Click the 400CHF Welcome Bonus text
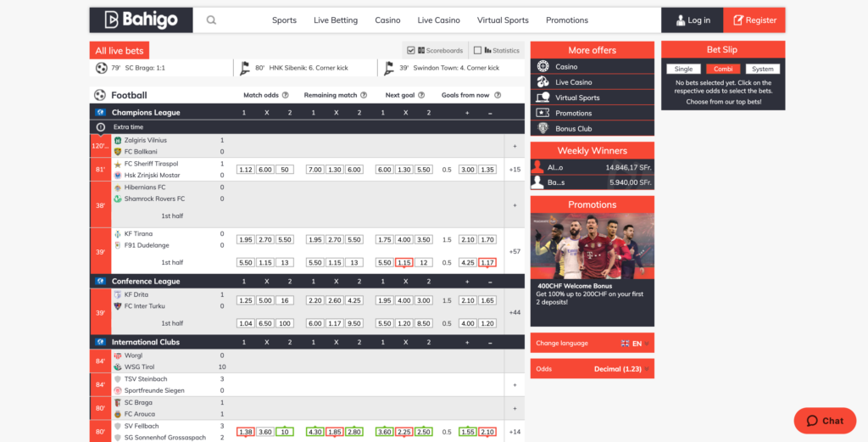 coord(575,287)
